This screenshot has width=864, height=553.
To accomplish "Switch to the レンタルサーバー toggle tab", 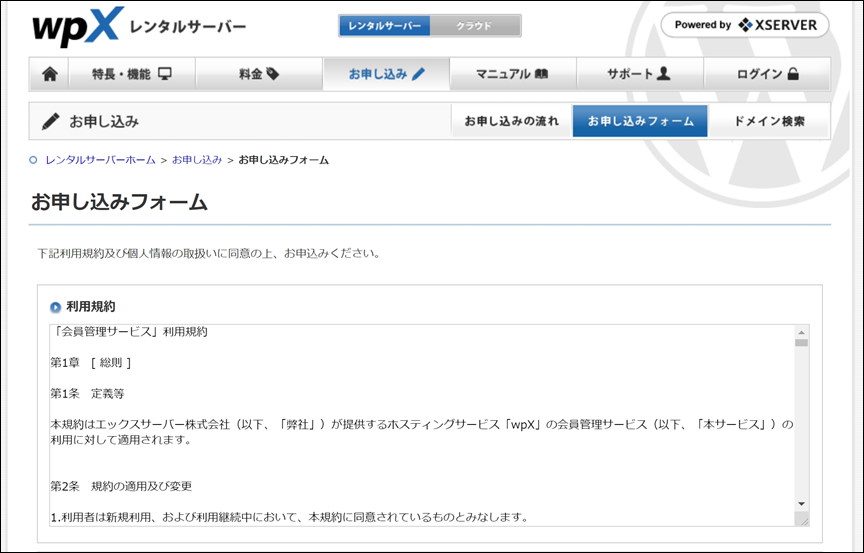I will coord(385,26).
